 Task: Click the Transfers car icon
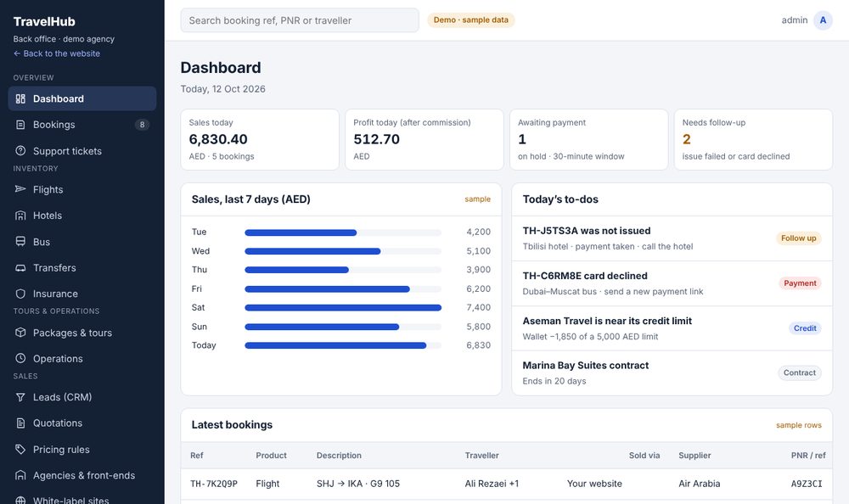coord(20,267)
